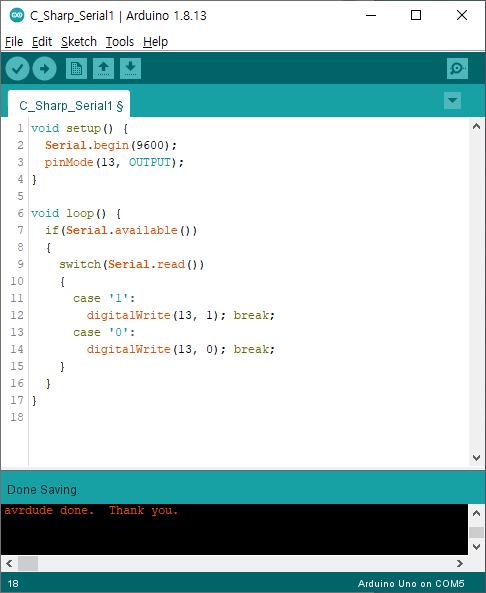Image resolution: width=486 pixels, height=593 pixels.
Task: Click horizontal scrollbar right arrow
Action: [460, 564]
